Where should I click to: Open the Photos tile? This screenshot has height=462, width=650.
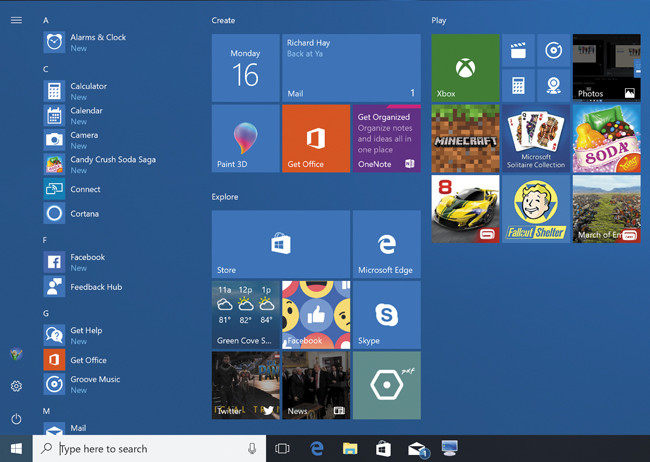[606, 68]
